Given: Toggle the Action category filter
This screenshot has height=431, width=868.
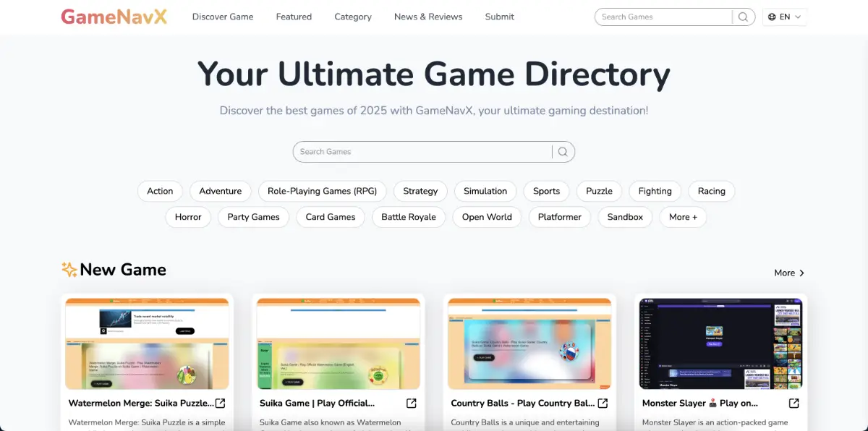Looking at the screenshot, I should pyautogui.click(x=160, y=191).
